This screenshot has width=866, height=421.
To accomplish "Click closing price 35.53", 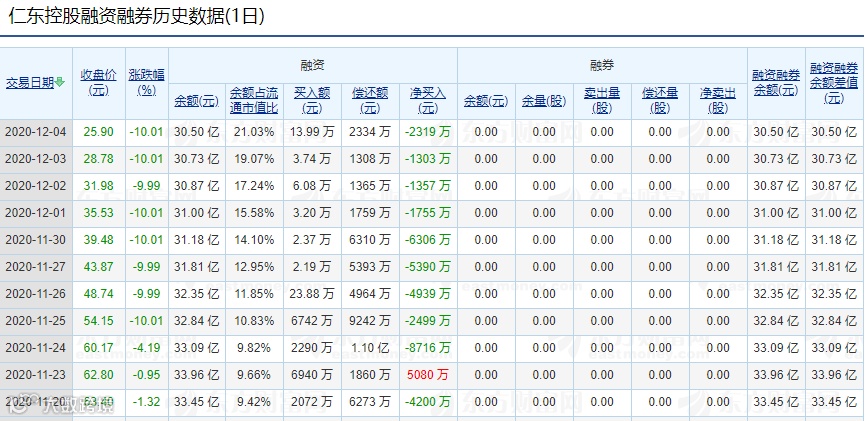I will pos(99,213).
